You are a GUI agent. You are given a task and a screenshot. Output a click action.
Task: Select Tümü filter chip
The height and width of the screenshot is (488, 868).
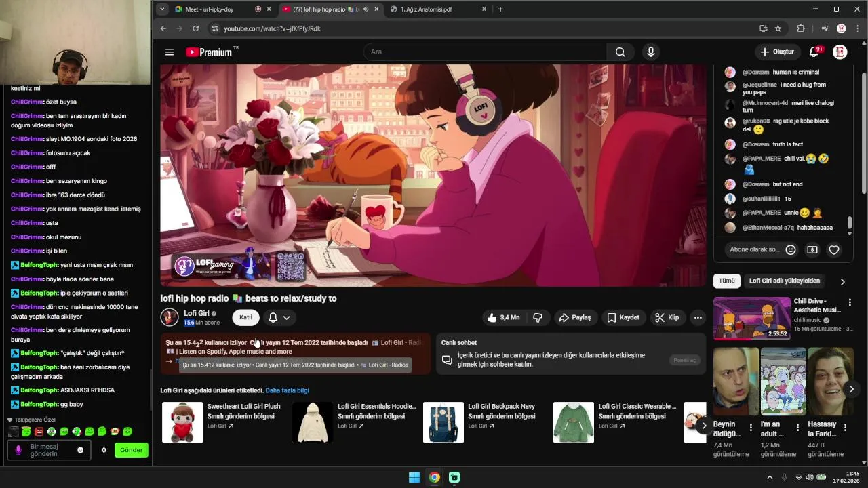pyautogui.click(x=727, y=281)
